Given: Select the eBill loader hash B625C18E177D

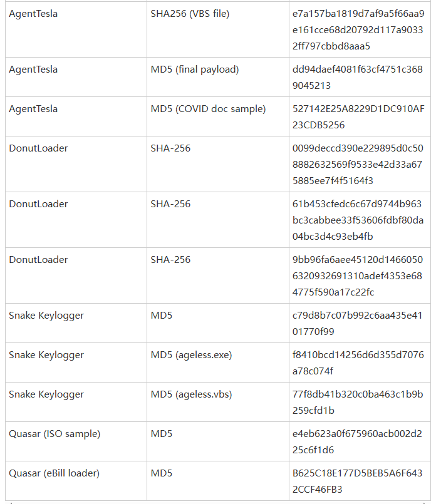Looking at the screenshot, I should (x=357, y=481).
